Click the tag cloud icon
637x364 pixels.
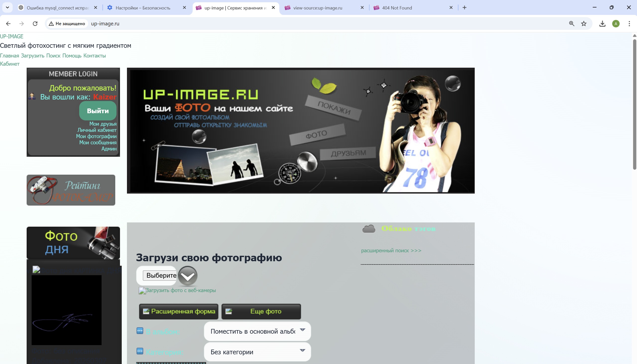pos(369,228)
